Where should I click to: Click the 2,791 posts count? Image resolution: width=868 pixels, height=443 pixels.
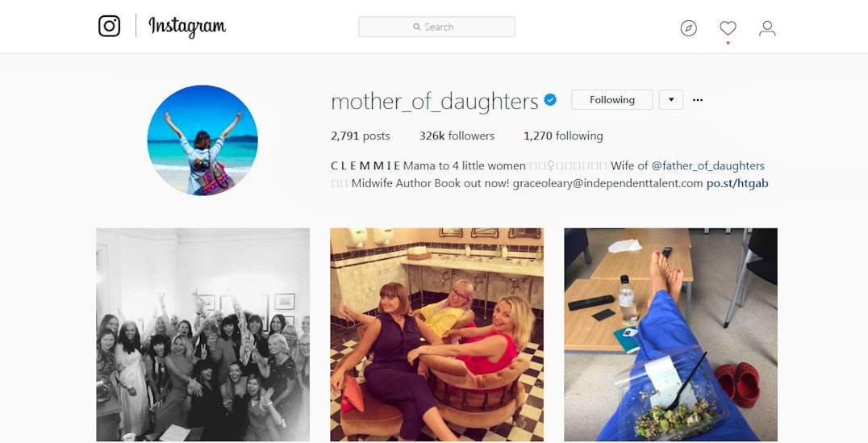[x=361, y=136]
